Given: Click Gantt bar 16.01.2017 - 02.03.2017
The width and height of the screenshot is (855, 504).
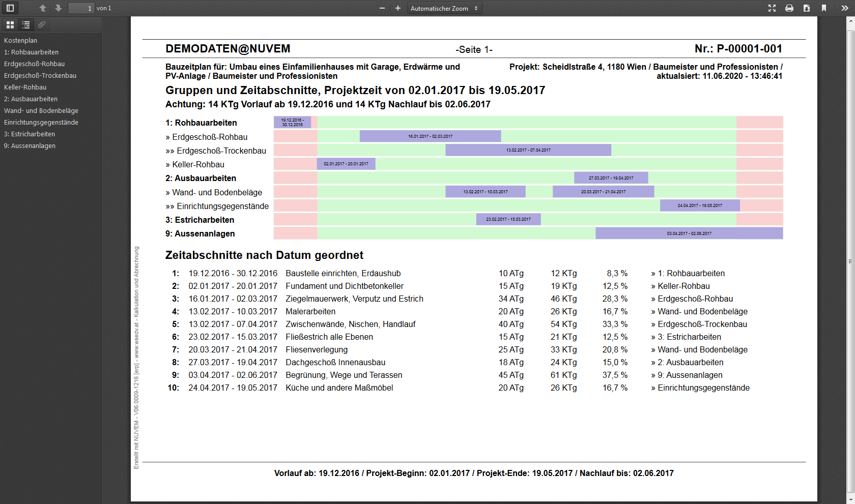Looking at the screenshot, I should point(430,136).
